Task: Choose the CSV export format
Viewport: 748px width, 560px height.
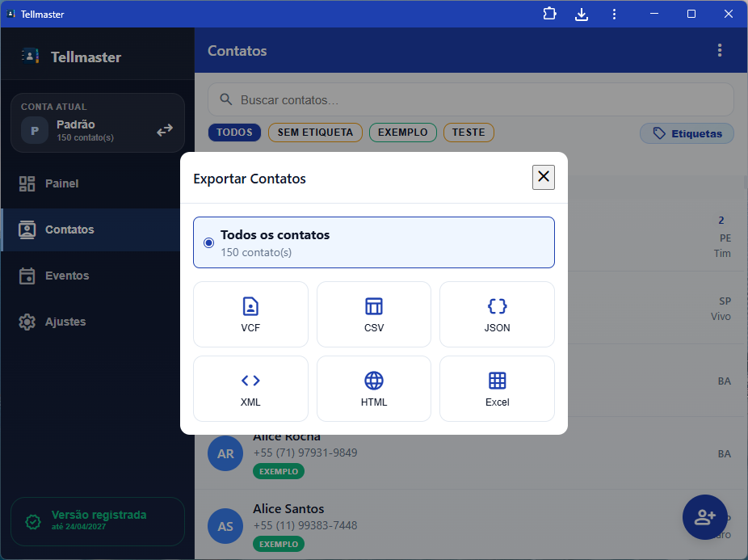Action: pos(374,314)
